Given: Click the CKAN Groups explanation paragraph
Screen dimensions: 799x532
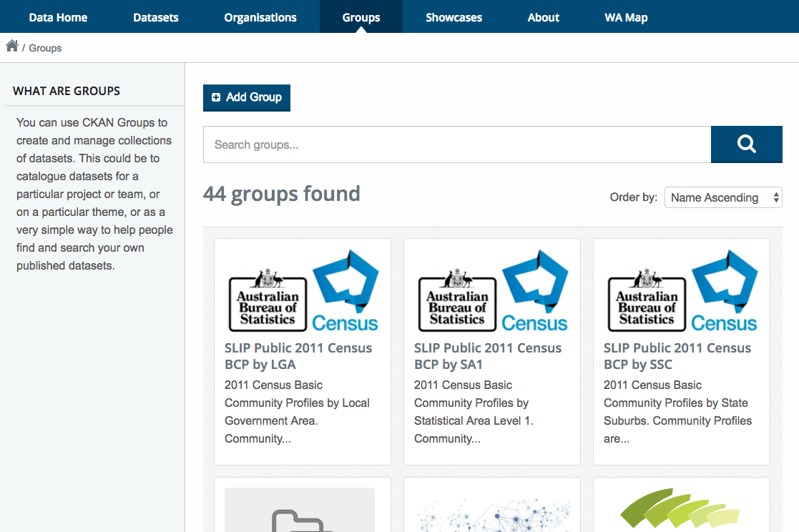Looking at the screenshot, I should coord(94,194).
